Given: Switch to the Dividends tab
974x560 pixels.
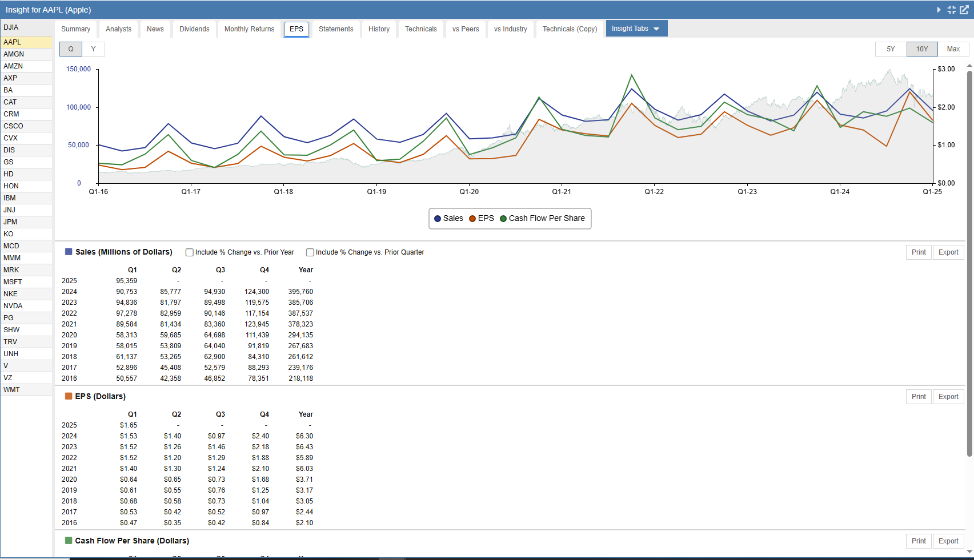Looking at the screenshot, I should [194, 29].
